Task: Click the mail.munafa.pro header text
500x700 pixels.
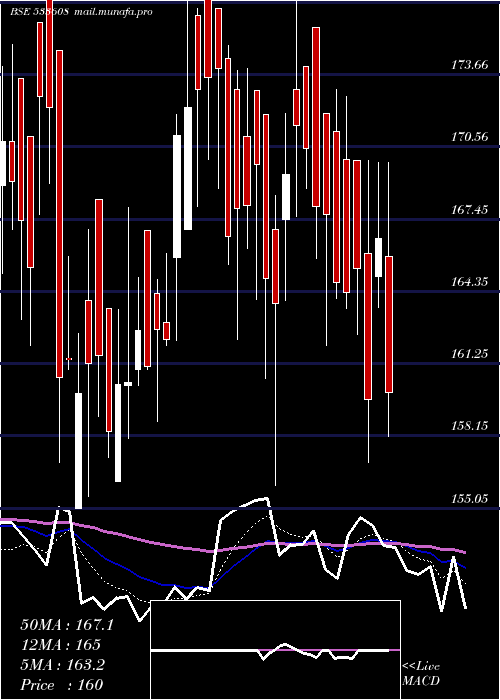Action: point(113,12)
